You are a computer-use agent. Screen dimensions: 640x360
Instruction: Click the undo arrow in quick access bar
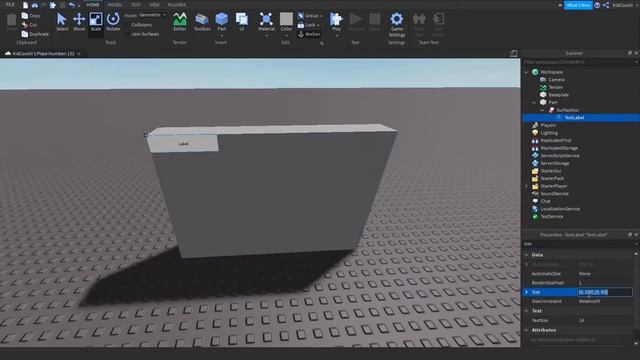72,5
